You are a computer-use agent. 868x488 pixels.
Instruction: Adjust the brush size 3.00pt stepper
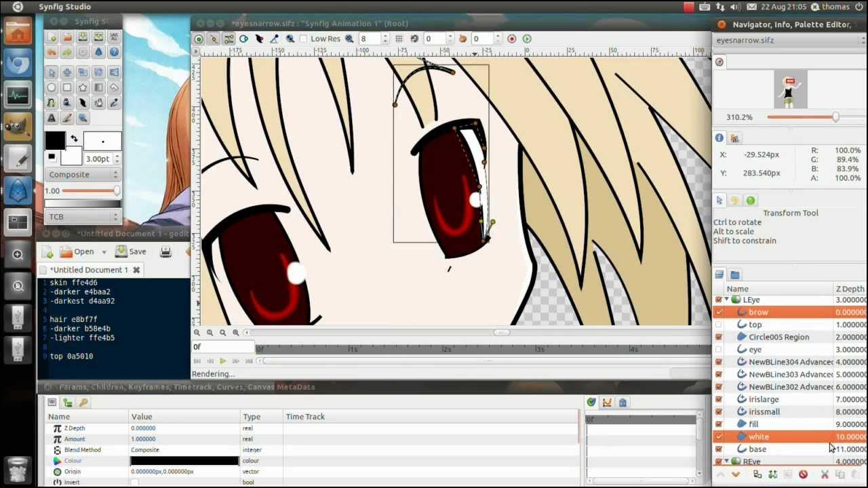pyautogui.click(x=117, y=159)
